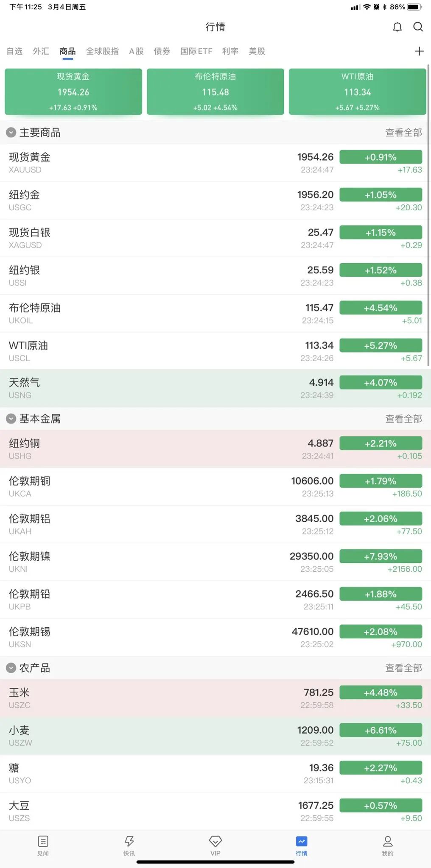The image size is (431, 868).
Task: Open the 我的 profile icon
Action: pyautogui.click(x=387, y=847)
